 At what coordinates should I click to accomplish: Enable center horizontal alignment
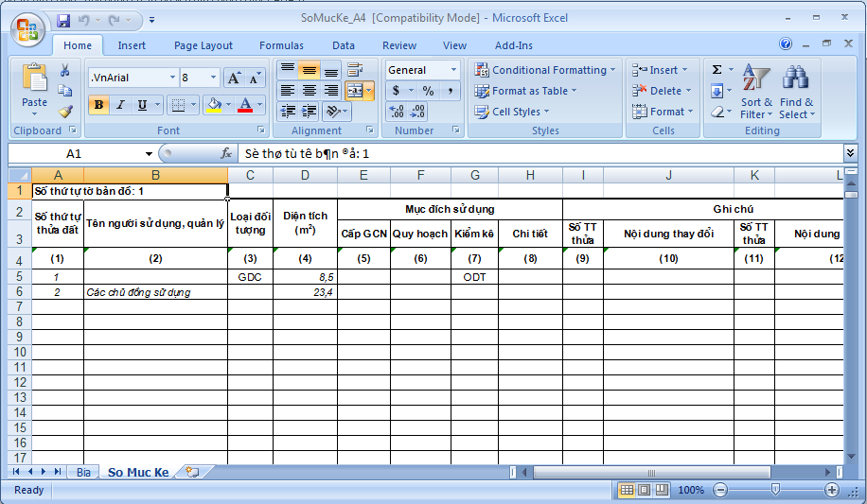coord(310,91)
